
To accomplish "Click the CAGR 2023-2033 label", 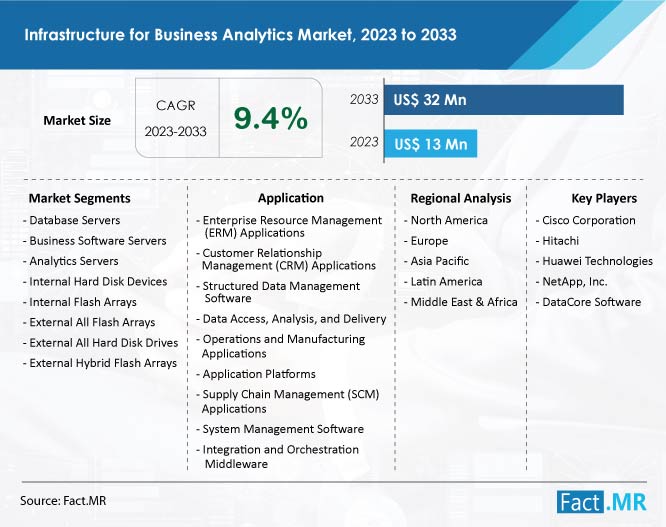I will [x=175, y=118].
